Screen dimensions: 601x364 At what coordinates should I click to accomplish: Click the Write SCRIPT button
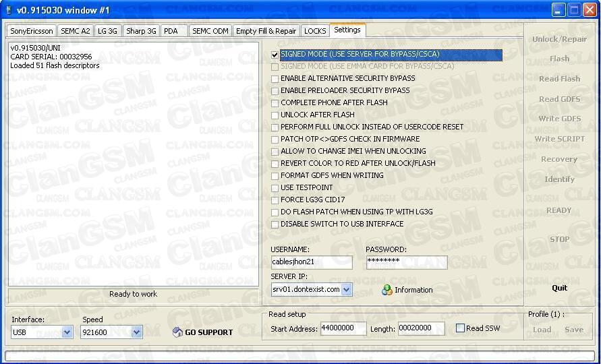coord(559,139)
